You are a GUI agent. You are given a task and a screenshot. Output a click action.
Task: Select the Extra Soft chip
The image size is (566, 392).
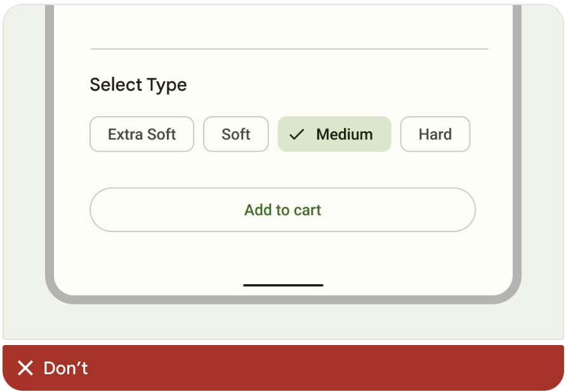tap(142, 134)
